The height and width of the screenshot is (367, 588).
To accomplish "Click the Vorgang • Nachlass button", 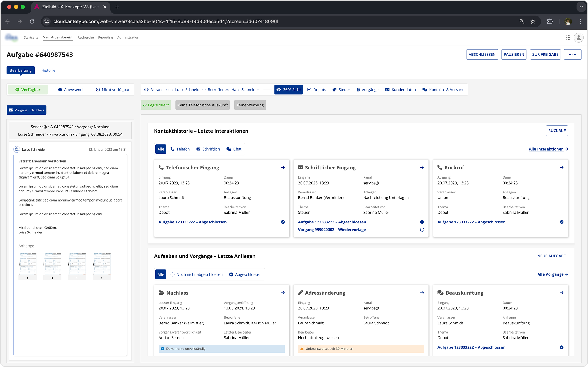I will pyautogui.click(x=26, y=110).
